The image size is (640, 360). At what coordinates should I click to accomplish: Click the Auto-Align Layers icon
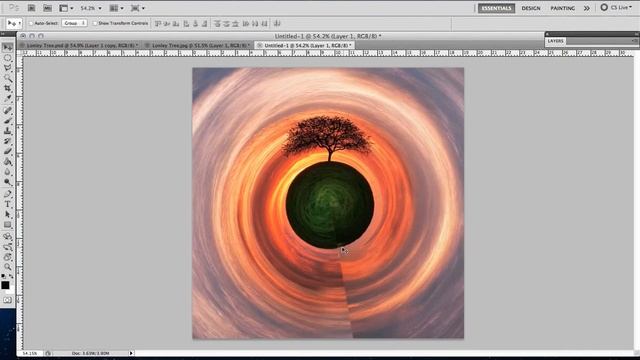click(x=277, y=23)
